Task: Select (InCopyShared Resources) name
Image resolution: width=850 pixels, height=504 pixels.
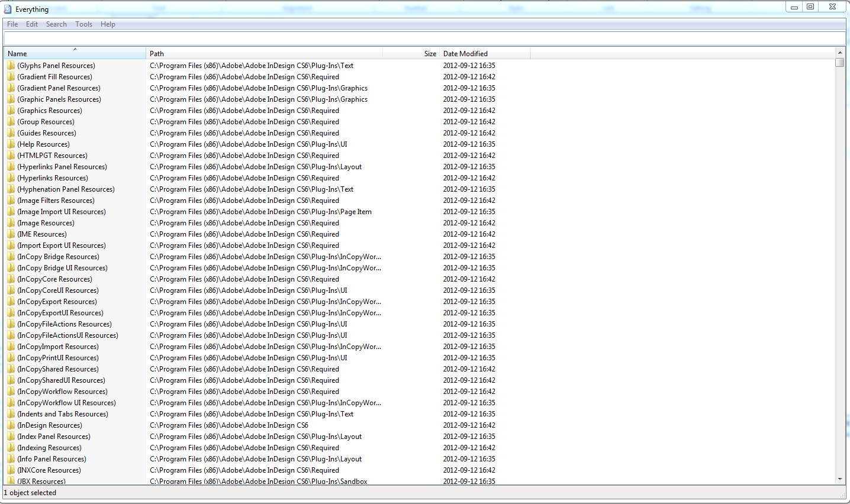Action: point(58,369)
